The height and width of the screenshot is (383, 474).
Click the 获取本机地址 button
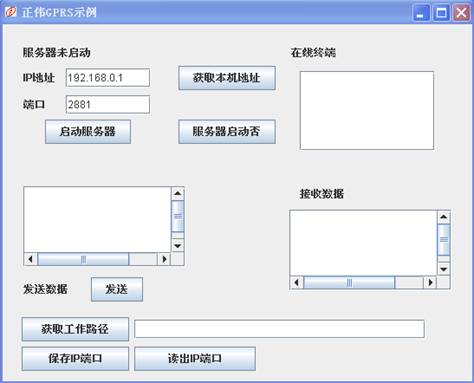[227, 78]
